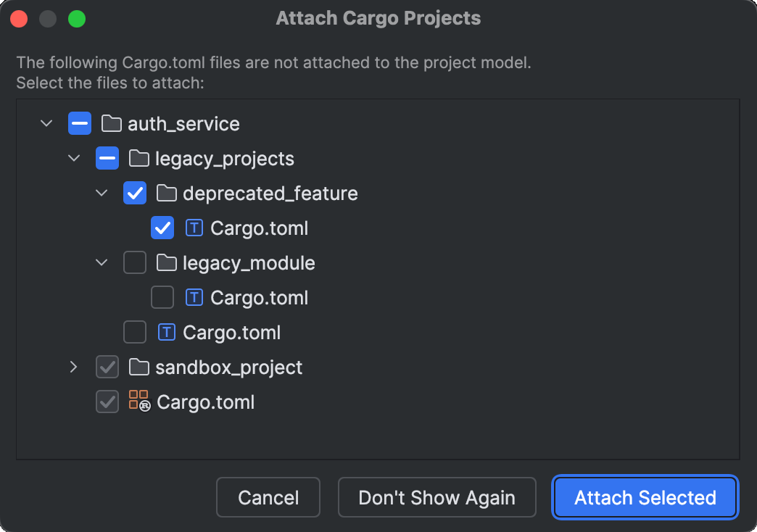The image size is (757, 532).
Task: Click the sandbox_project folder icon
Action: click(x=138, y=367)
